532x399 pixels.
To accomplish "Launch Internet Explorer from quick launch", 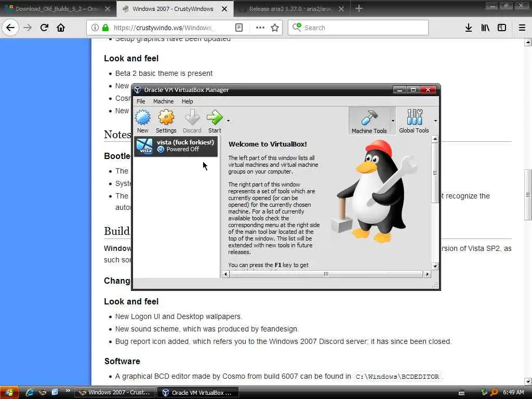I will 30,392.
